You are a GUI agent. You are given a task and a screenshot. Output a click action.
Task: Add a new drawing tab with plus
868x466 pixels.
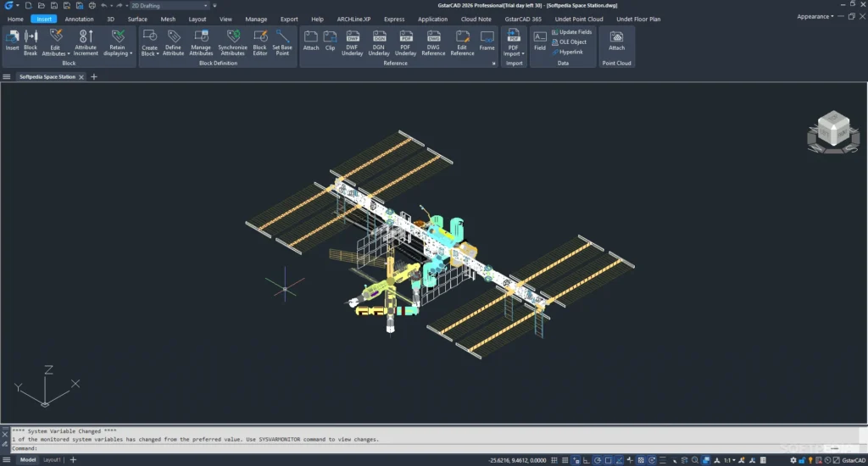tap(93, 77)
